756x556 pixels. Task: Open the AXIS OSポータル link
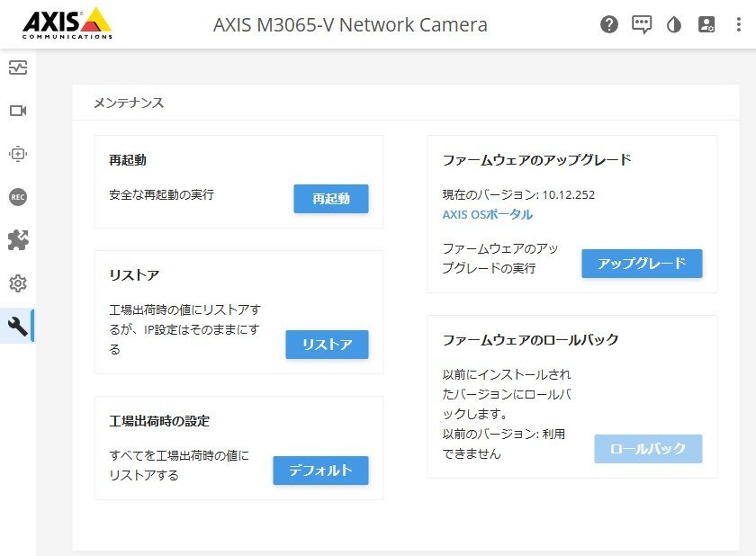coord(488,214)
